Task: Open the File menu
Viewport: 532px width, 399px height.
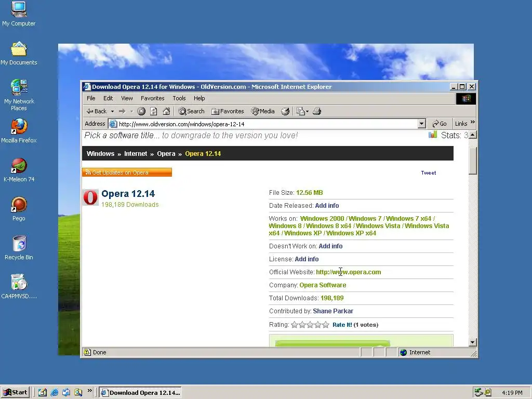Action: pyautogui.click(x=91, y=98)
